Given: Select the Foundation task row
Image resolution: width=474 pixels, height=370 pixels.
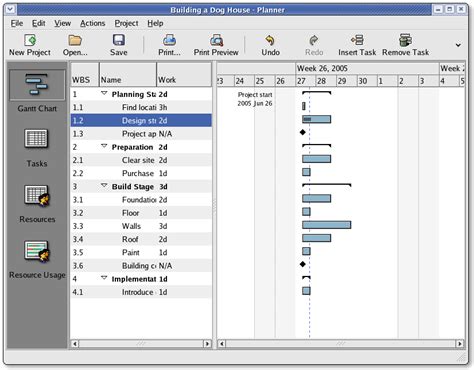Looking at the screenshot, I should (141, 200).
